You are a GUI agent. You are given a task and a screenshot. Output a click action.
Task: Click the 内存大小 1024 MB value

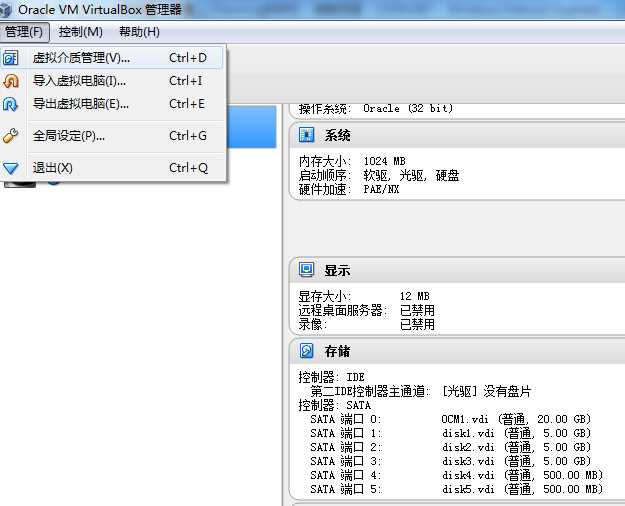point(384,161)
